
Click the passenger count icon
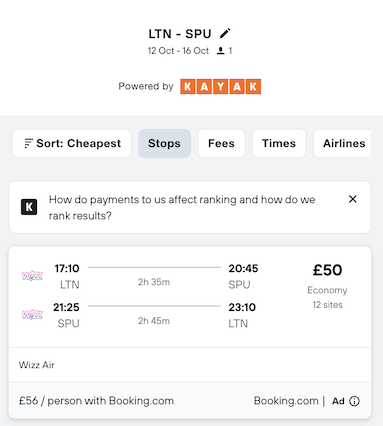[x=220, y=51]
